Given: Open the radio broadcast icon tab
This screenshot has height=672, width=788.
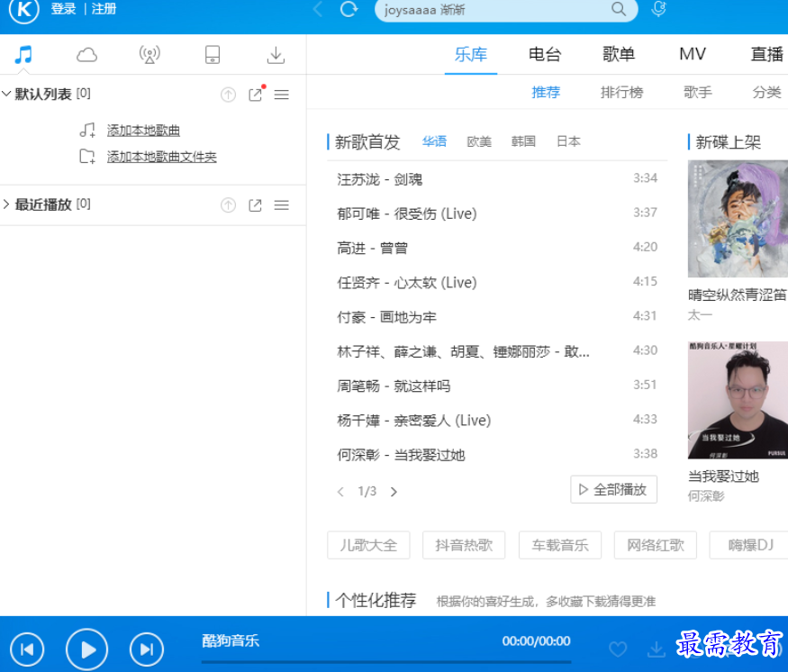Looking at the screenshot, I should tap(149, 54).
